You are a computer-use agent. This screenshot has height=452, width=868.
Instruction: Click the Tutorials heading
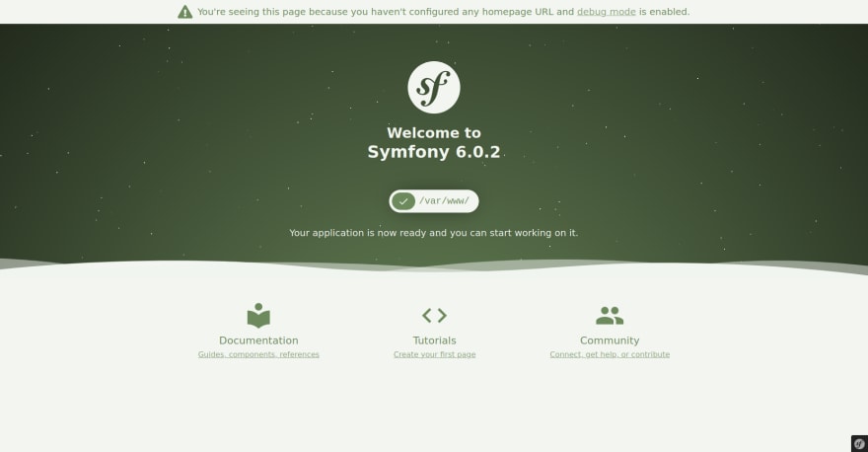coord(435,340)
